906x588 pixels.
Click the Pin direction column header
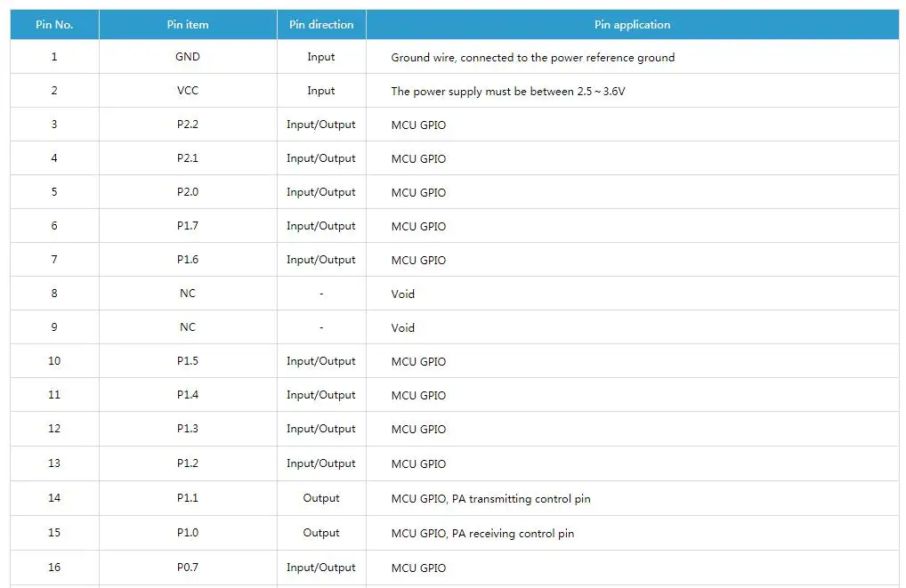click(321, 25)
